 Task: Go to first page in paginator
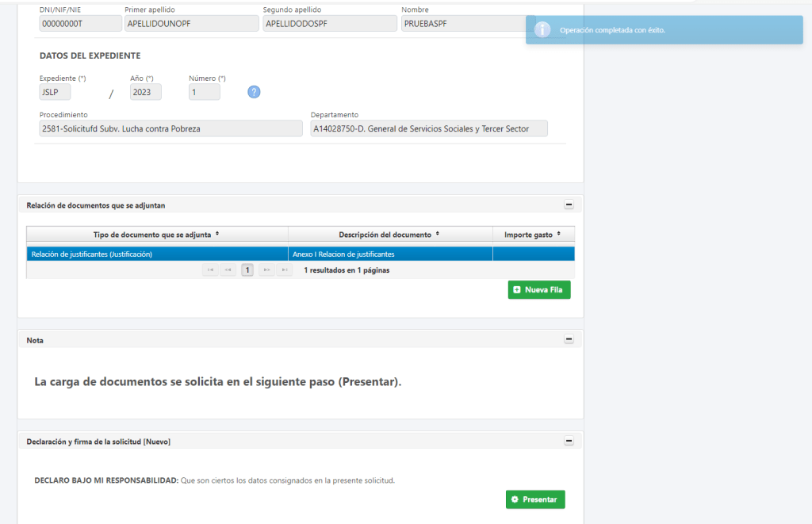(210, 270)
